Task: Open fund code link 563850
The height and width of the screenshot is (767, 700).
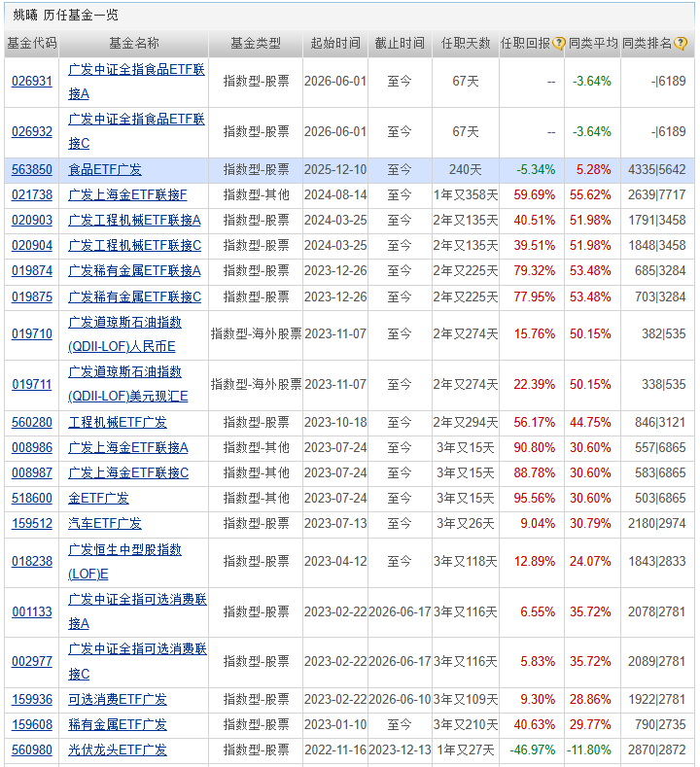Action: tap(32, 170)
